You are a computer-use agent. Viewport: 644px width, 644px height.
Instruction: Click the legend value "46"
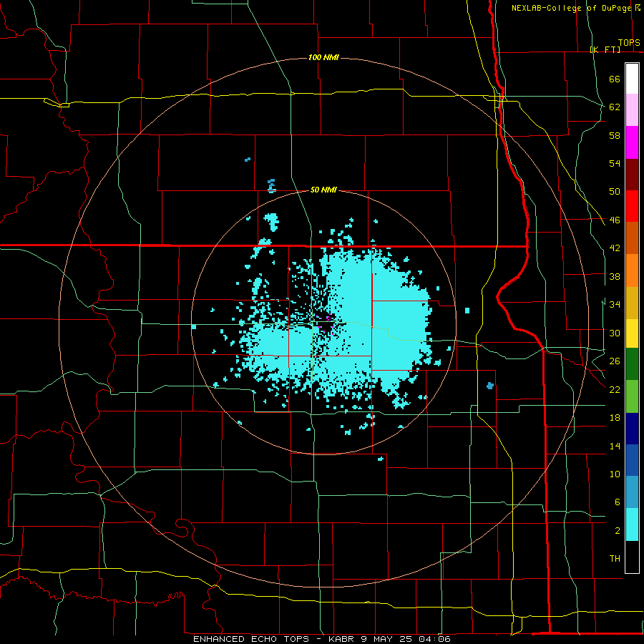[x=615, y=220]
